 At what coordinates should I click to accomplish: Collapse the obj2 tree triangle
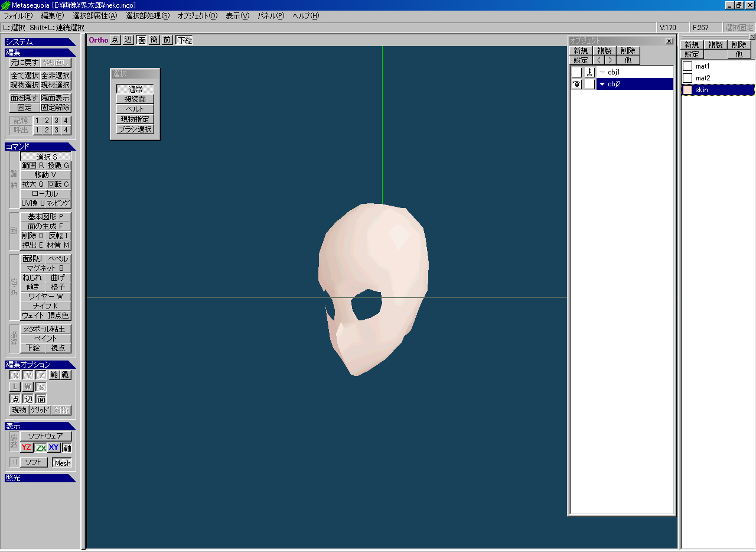pos(602,85)
